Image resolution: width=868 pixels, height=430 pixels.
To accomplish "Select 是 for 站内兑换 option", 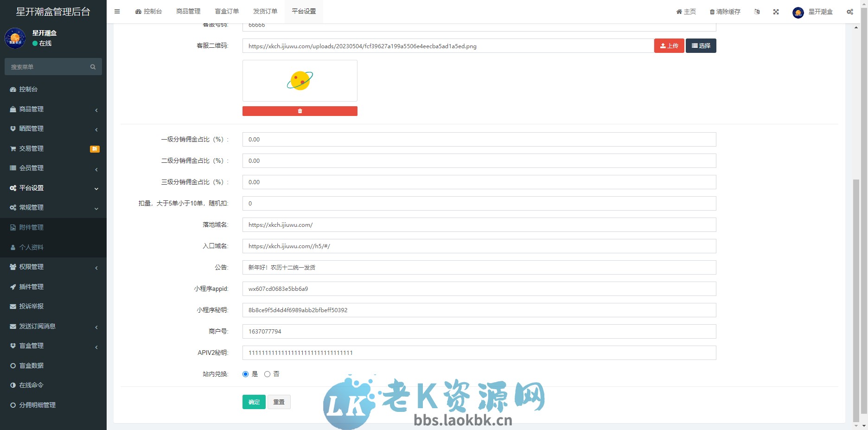I will coord(246,374).
